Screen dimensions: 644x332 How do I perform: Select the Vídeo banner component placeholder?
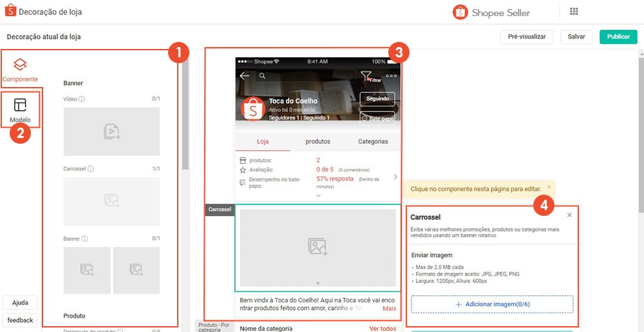(x=111, y=132)
